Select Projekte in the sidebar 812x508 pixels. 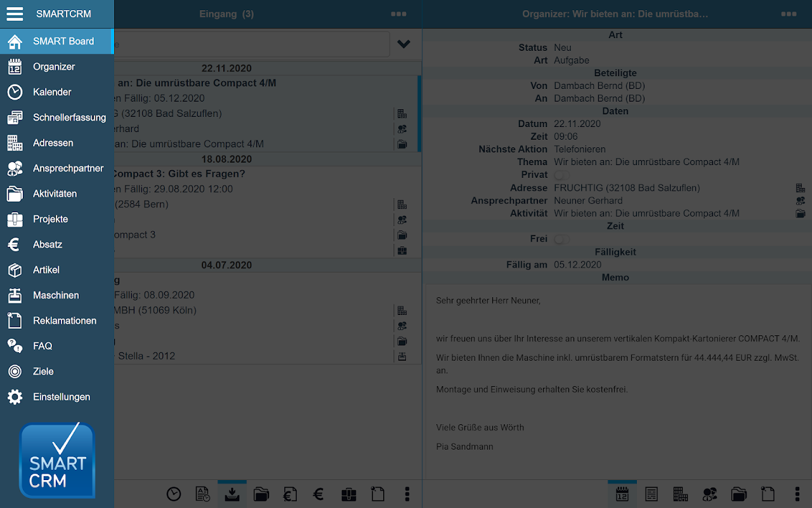57,219
